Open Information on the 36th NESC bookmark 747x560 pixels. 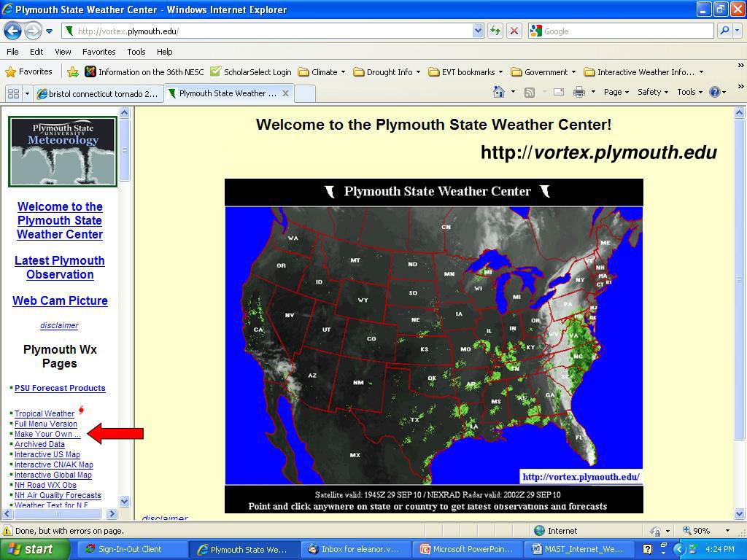(x=144, y=72)
